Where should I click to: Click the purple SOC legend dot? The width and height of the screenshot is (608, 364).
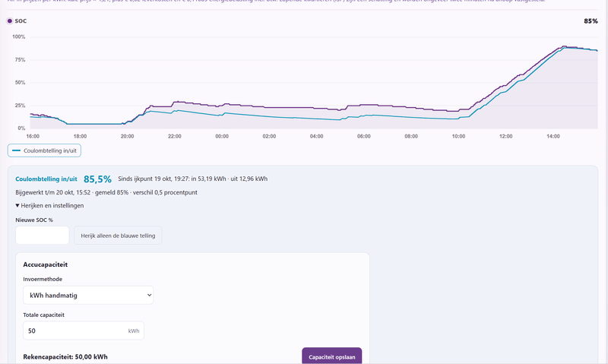pyautogui.click(x=10, y=21)
